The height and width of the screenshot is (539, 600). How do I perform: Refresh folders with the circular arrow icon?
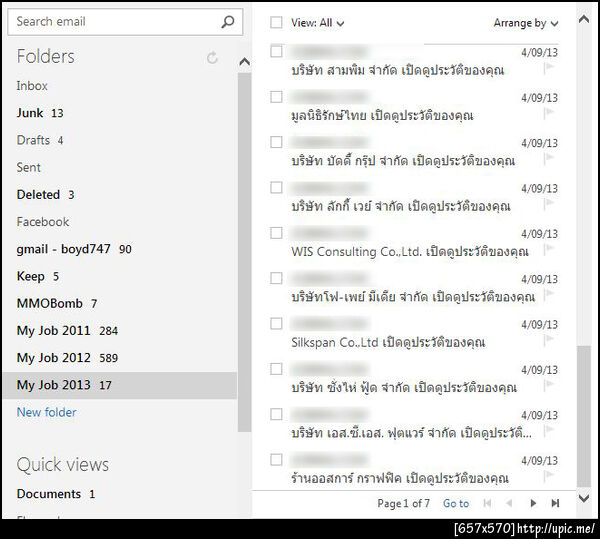click(x=212, y=58)
